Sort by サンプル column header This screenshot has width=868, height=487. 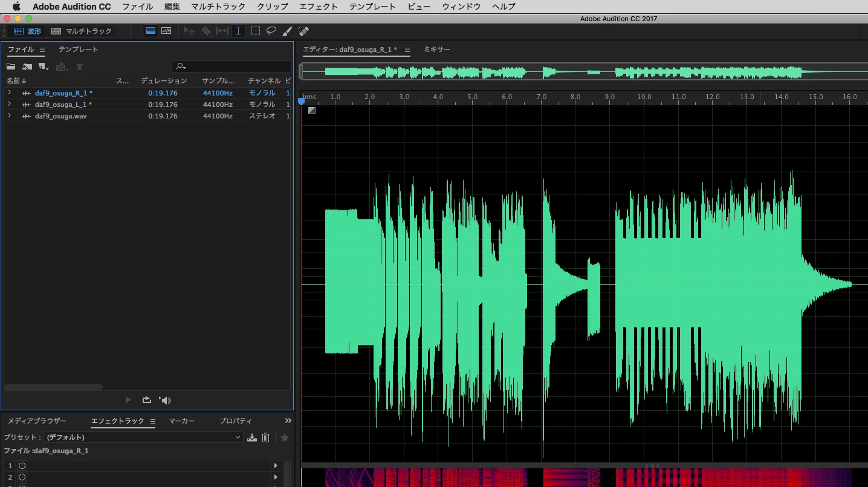[x=218, y=81]
